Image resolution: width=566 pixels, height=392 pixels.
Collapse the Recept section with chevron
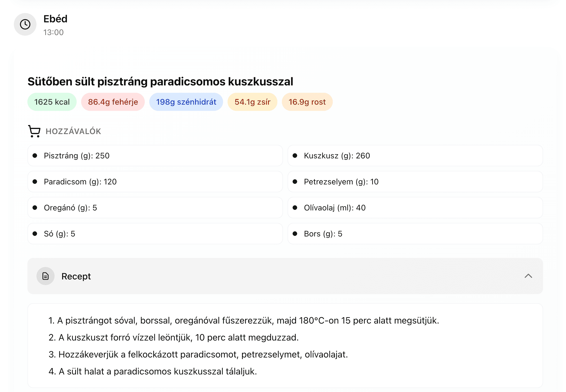pyautogui.click(x=528, y=276)
